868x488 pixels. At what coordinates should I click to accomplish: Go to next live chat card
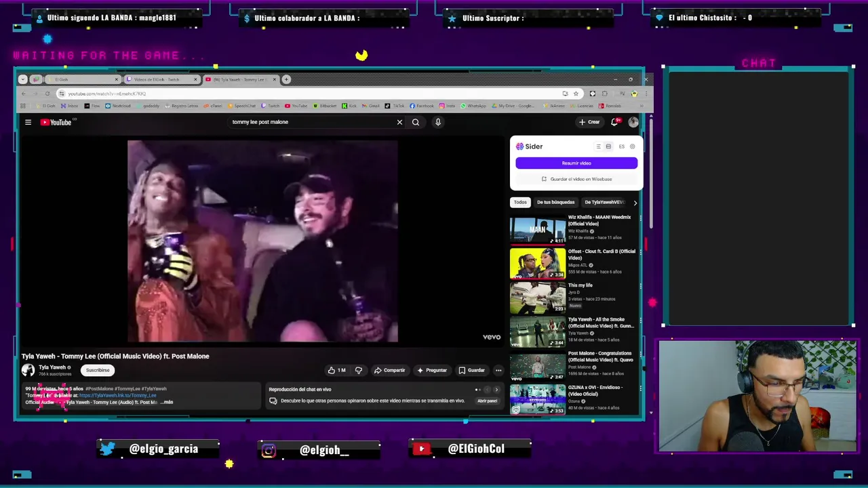point(496,390)
